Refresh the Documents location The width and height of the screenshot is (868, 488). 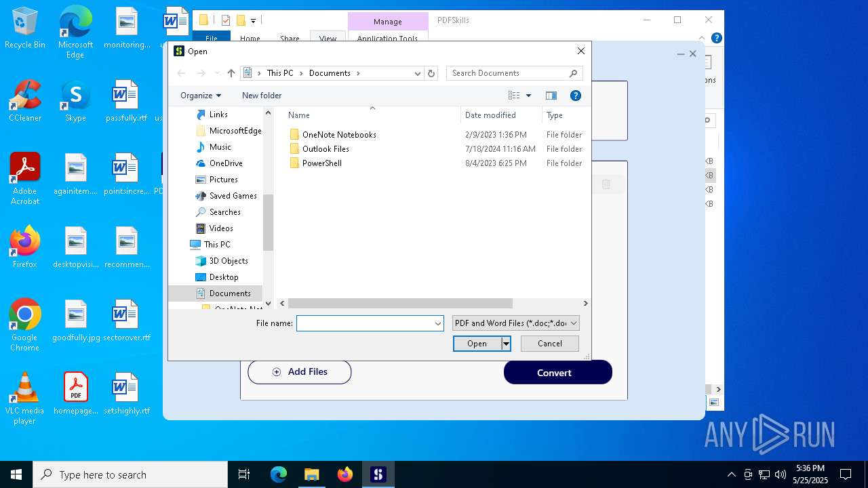pyautogui.click(x=431, y=73)
